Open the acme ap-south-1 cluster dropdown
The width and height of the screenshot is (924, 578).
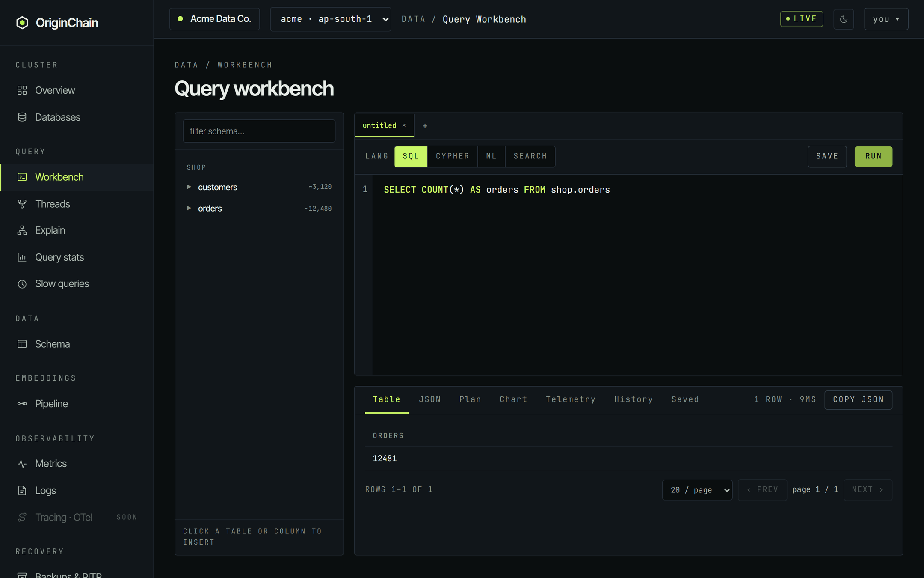click(331, 19)
